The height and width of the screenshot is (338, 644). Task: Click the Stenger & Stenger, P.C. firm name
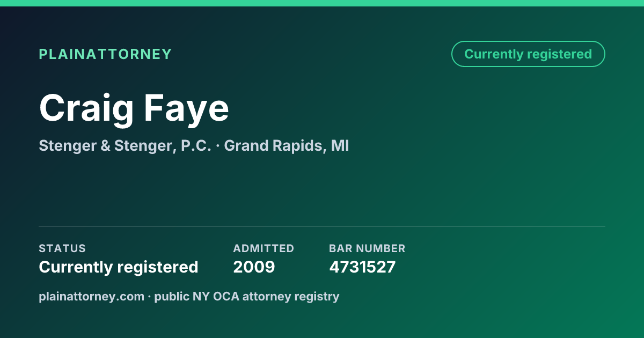tap(125, 145)
